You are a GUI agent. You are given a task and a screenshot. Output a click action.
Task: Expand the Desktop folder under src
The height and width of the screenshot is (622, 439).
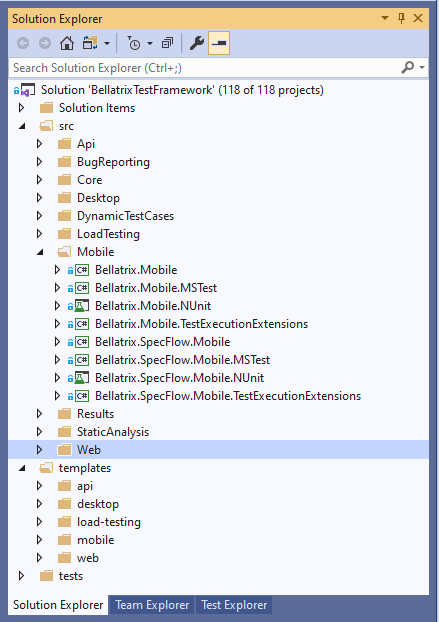[x=40, y=198]
